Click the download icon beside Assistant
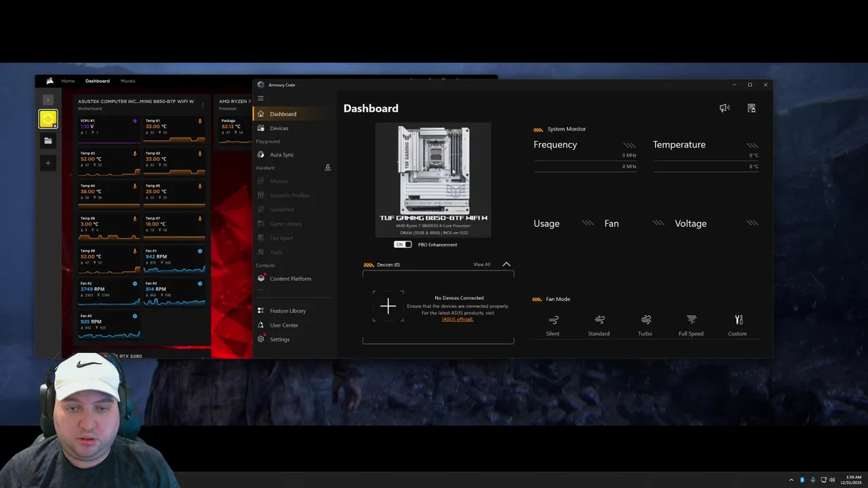Image resolution: width=868 pixels, height=488 pixels. (328, 167)
